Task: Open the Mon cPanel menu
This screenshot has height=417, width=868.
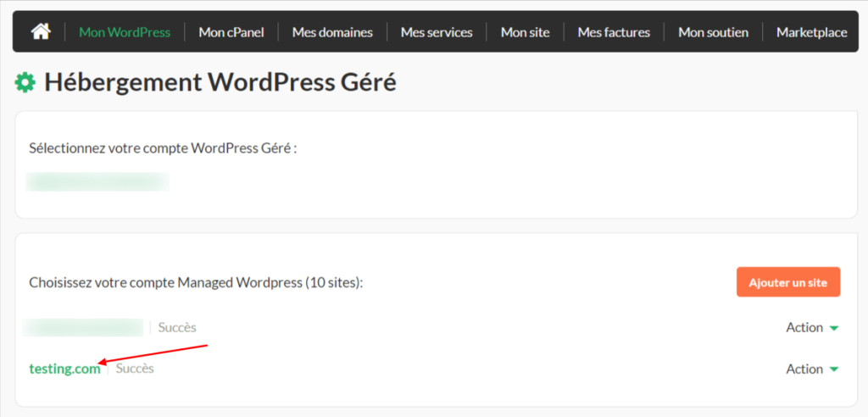Action: 231,33
